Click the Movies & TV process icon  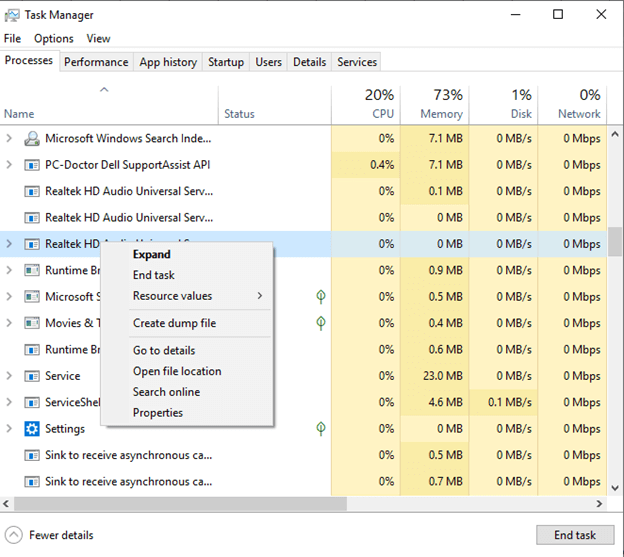(x=32, y=323)
